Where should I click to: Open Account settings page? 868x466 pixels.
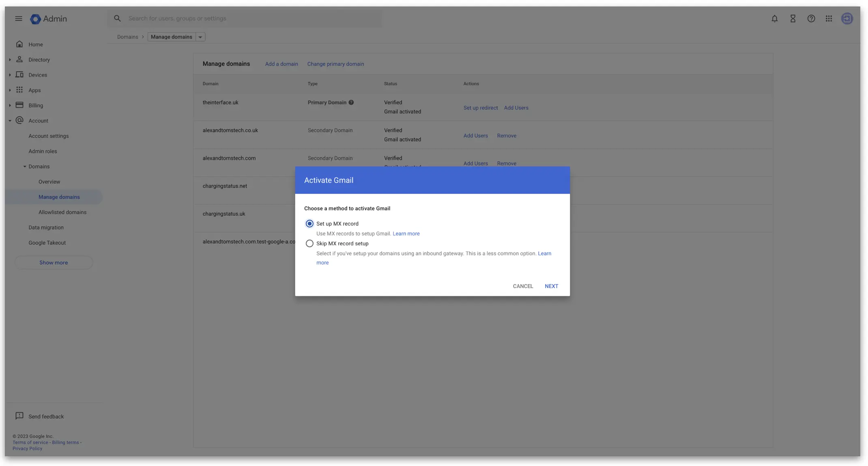[49, 136]
